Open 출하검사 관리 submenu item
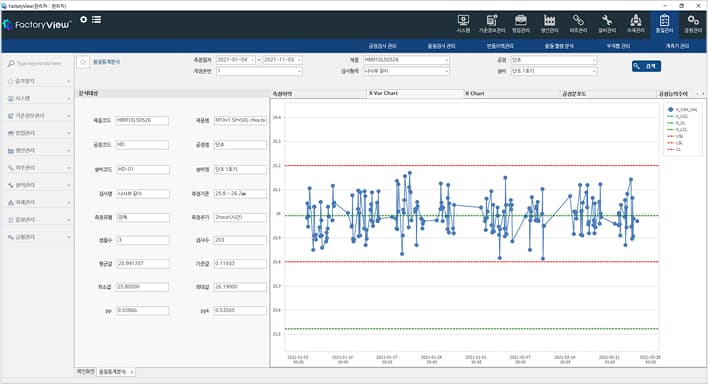The image size is (708, 384). [x=441, y=46]
